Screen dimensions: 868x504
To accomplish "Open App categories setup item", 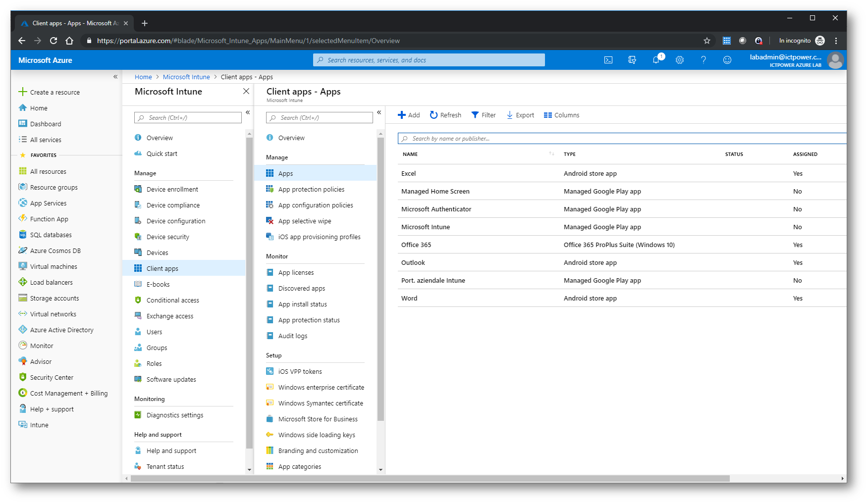I will click(294, 466).
